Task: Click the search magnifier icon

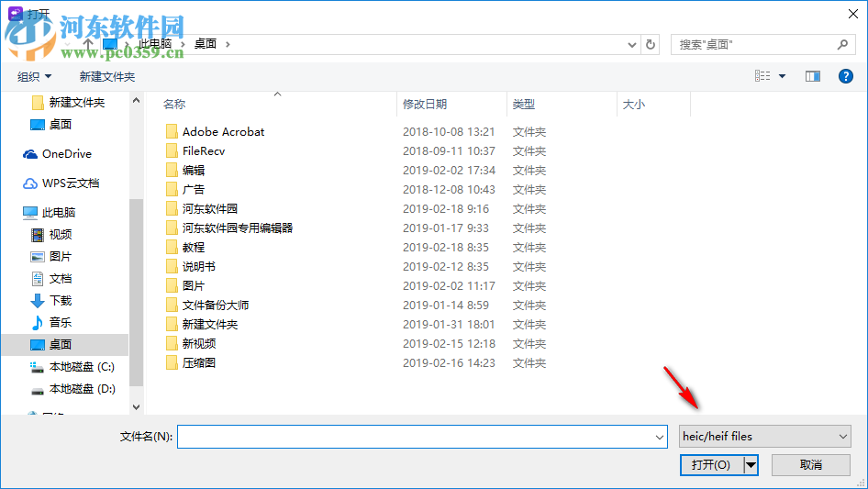Action: (842, 44)
